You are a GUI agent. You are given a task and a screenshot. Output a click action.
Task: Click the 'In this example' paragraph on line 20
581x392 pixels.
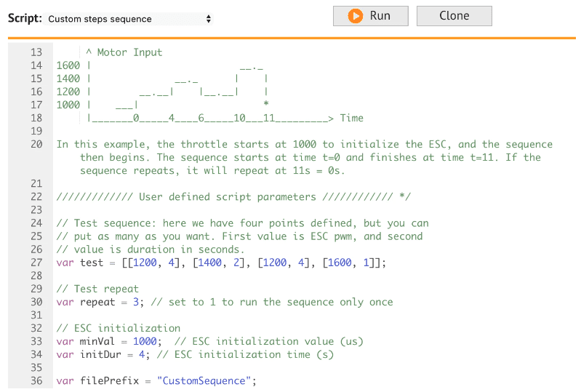point(304,158)
